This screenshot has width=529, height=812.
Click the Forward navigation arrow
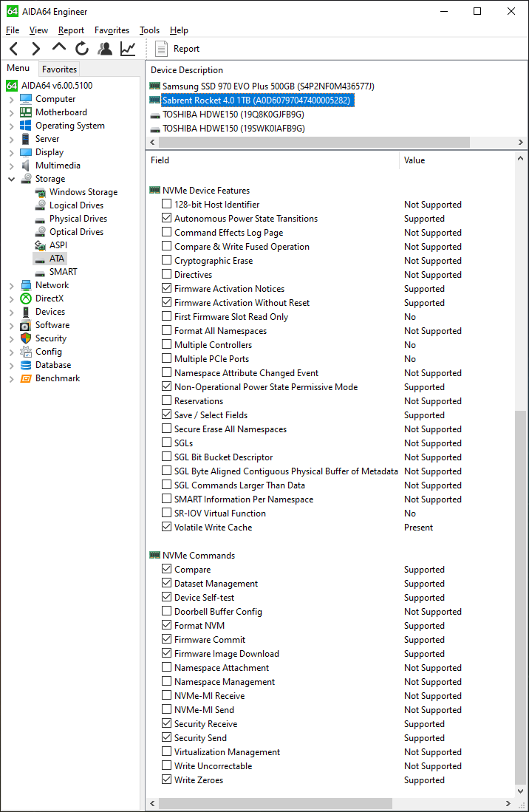pos(35,49)
